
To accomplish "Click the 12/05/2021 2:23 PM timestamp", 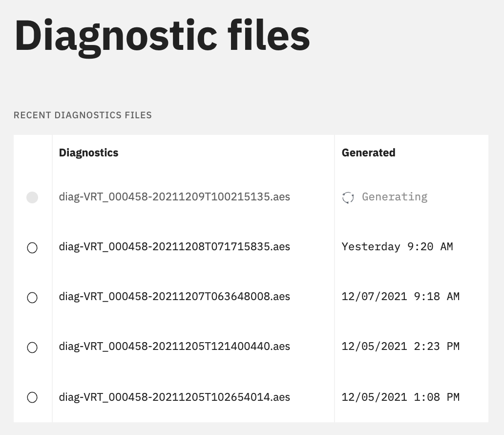I will (x=400, y=346).
